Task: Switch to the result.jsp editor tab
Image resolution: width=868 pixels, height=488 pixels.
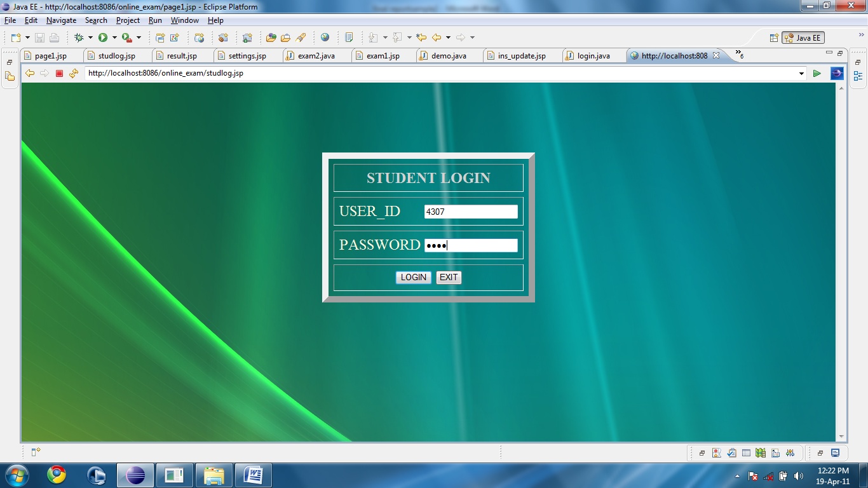Action: coord(182,56)
